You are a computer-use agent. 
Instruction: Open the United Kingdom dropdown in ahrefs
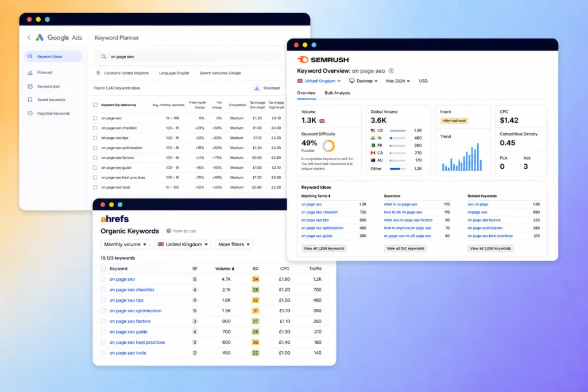click(183, 244)
